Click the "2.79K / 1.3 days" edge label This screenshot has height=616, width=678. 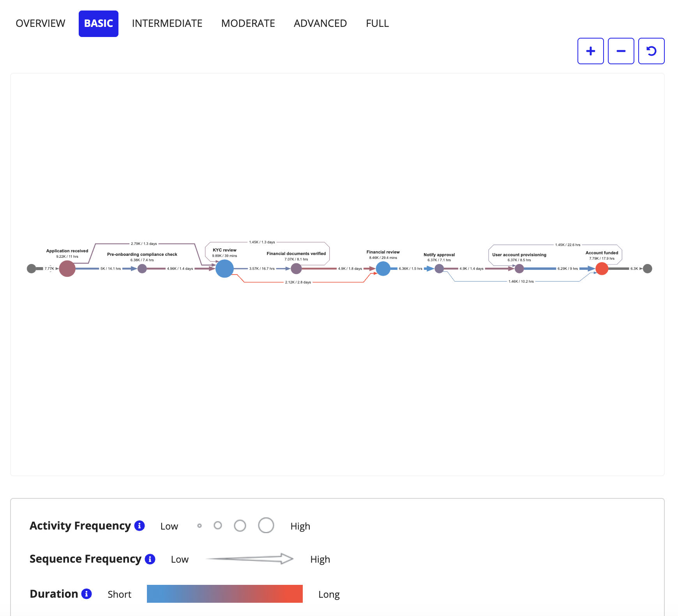[144, 244]
